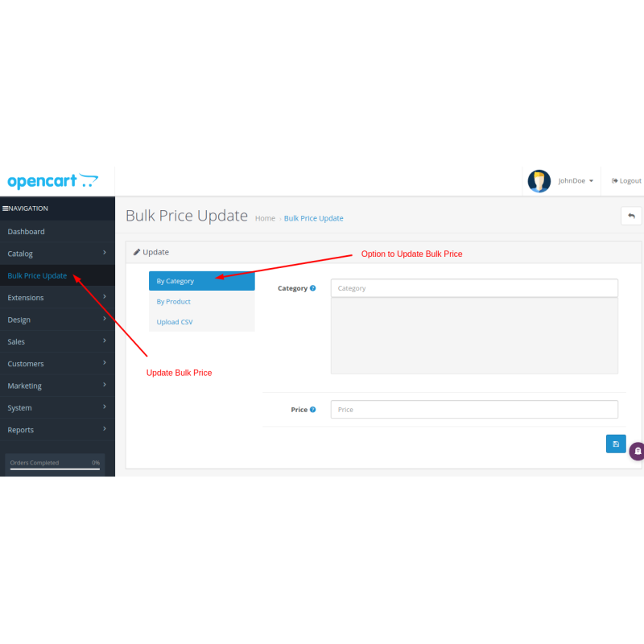Click the OpenCart logo
The height and width of the screenshot is (644, 644).
52,180
